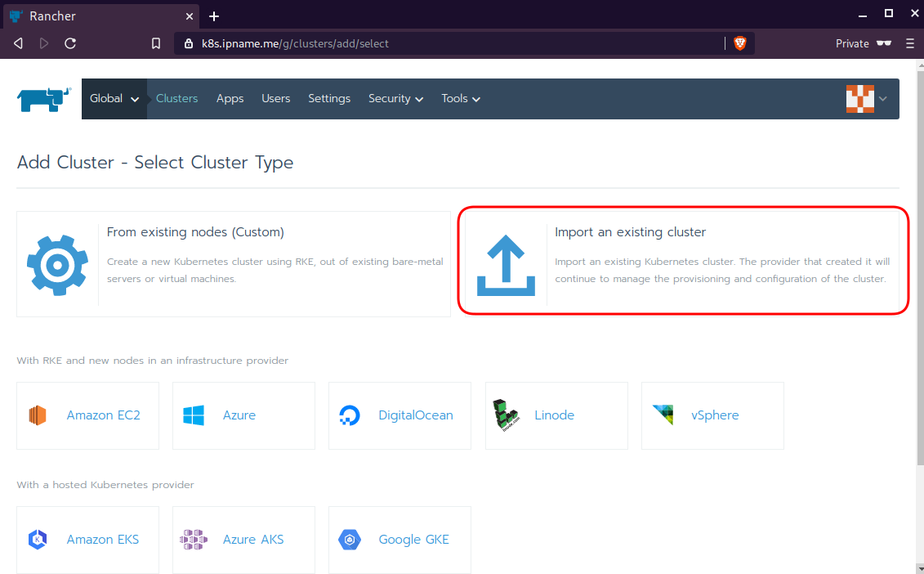Pick the Linode logo icon
This screenshot has height=574, width=924.
[x=506, y=415]
